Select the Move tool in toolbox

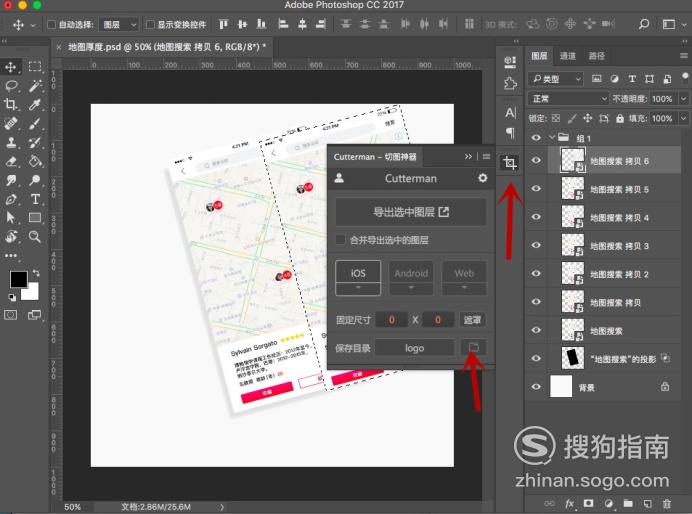click(x=11, y=67)
